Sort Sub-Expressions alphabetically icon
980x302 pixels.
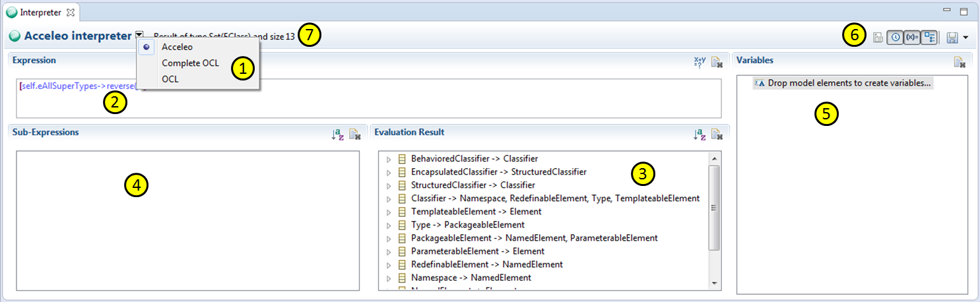pyautogui.click(x=338, y=135)
